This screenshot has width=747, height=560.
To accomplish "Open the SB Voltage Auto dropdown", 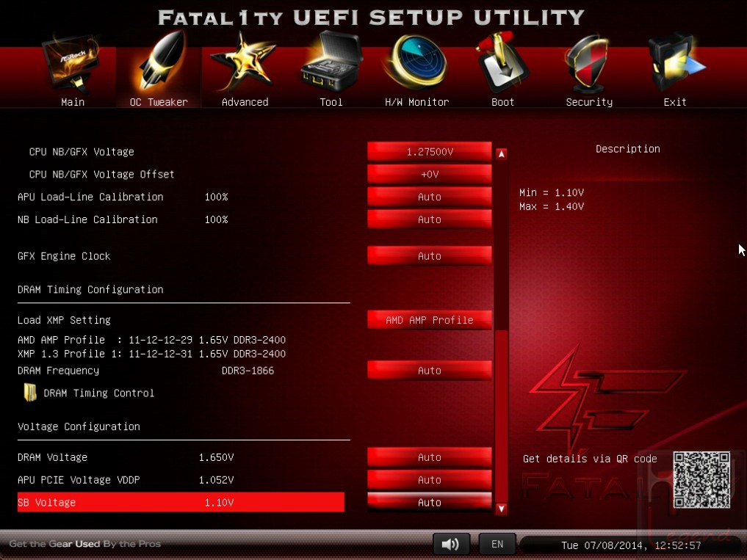I will pos(430,502).
